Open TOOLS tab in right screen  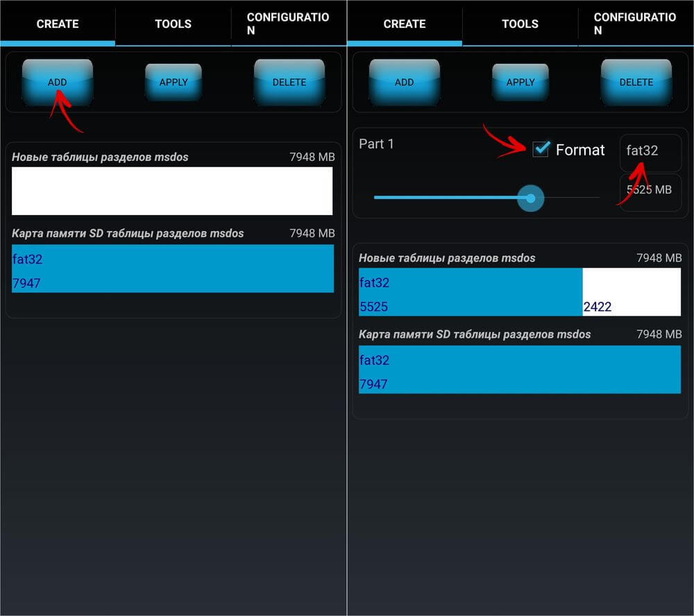point(520,24)
